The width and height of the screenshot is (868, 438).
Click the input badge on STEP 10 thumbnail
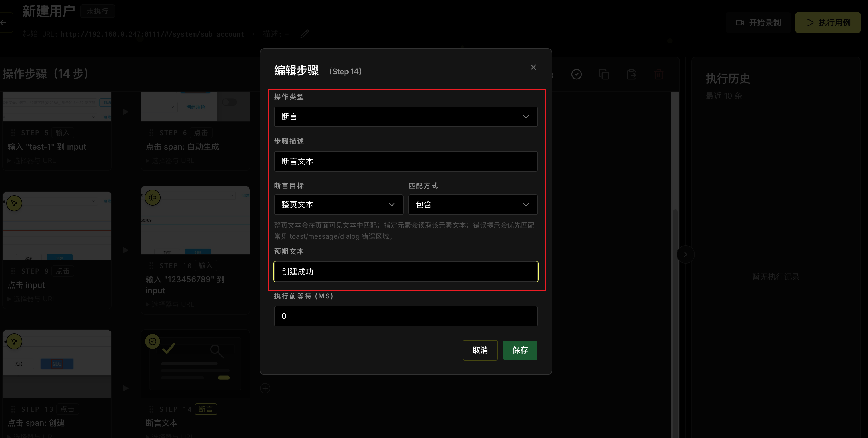[153, 198]
